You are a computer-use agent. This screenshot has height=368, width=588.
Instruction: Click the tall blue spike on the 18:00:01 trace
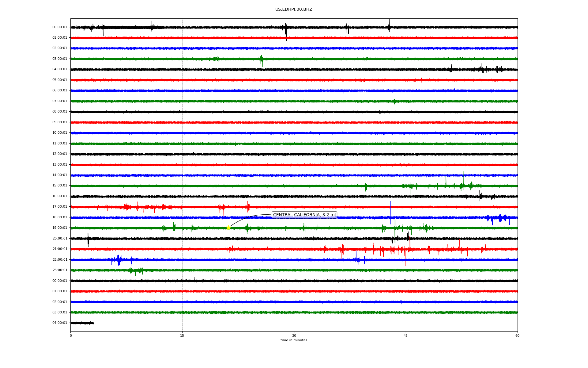pos(391,213)
